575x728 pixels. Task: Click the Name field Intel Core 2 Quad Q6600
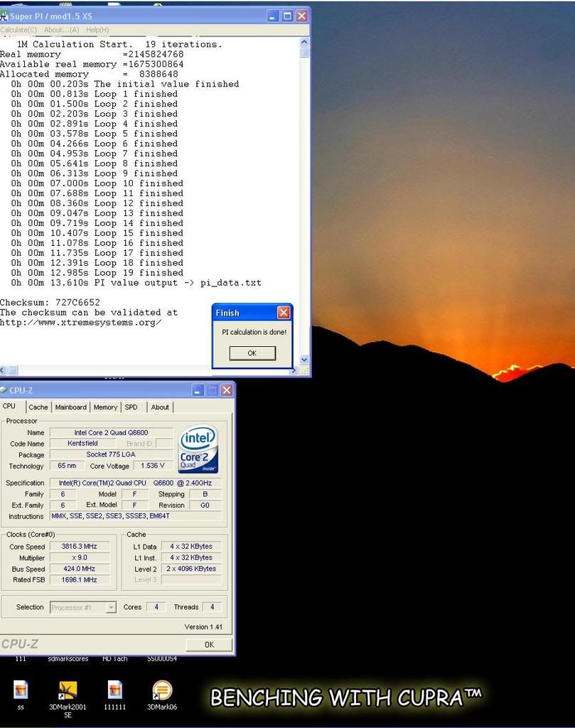[x=111, y=433]
